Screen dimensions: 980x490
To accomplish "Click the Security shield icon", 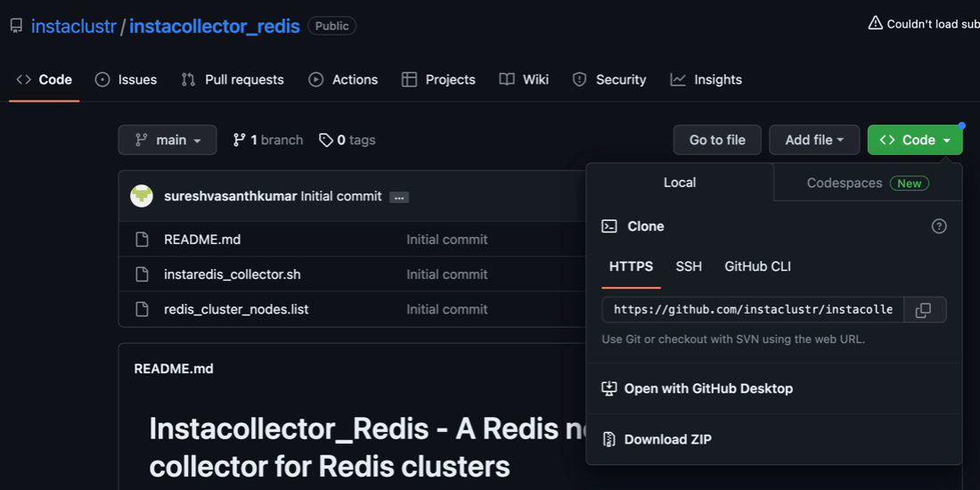I will [580, 79].
